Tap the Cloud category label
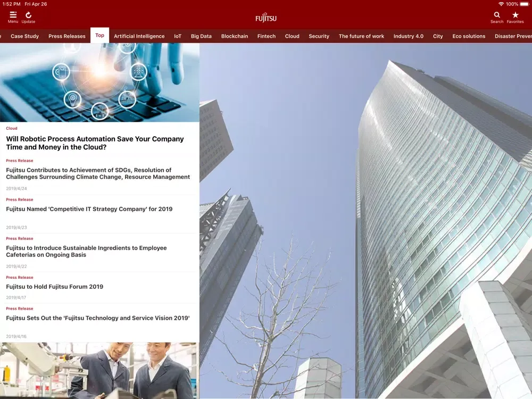The width and height of the screenshot is (532, 399). point(12,128)
